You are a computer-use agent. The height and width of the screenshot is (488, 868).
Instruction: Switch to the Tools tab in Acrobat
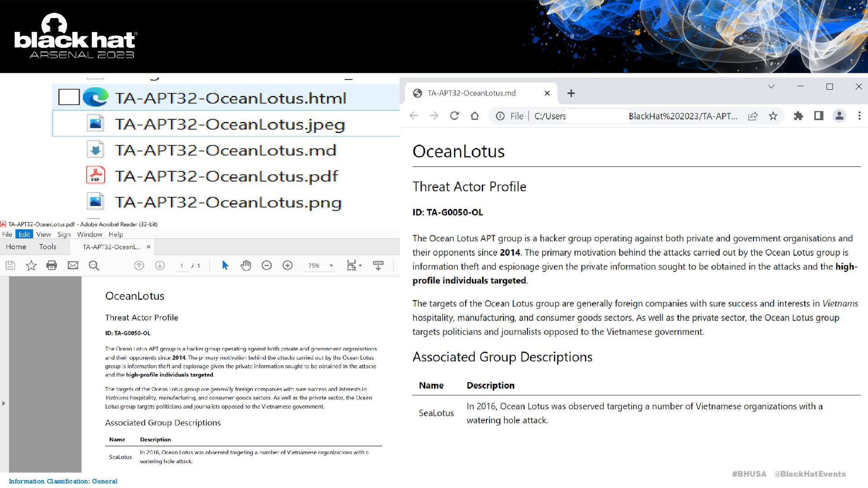(x=47, y=247)
